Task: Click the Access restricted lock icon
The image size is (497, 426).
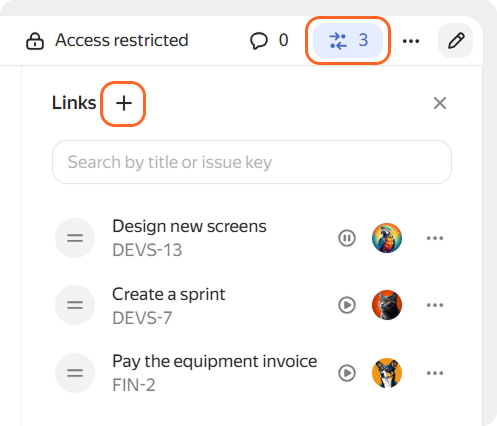Action: 35,41
